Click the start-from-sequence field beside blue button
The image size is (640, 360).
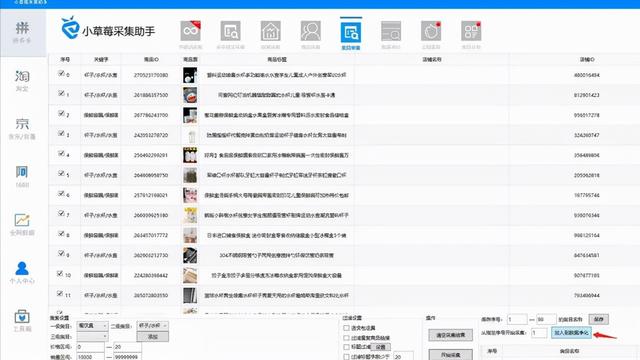coord(539,333)
